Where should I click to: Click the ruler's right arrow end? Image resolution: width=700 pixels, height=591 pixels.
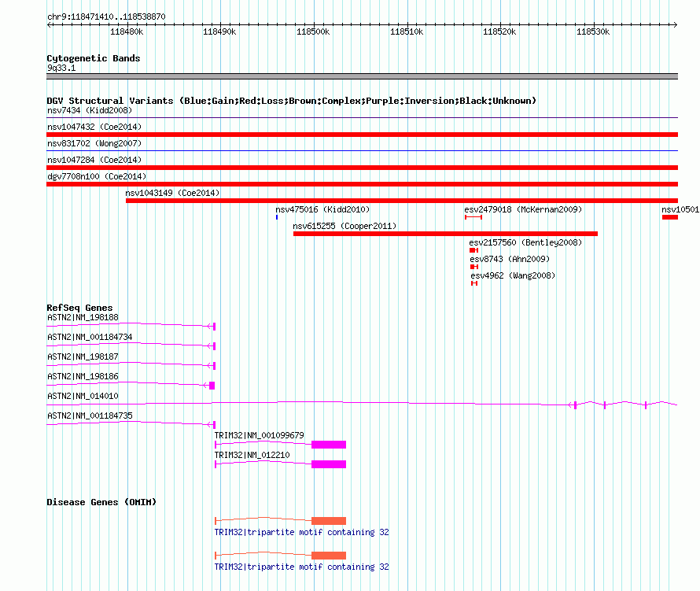[675, 24]
